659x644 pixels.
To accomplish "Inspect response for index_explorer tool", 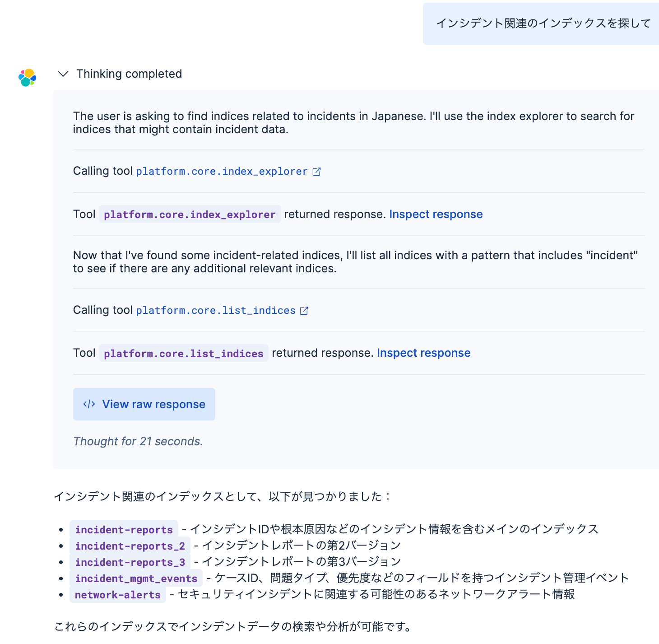I will click(x=436, y=214).
